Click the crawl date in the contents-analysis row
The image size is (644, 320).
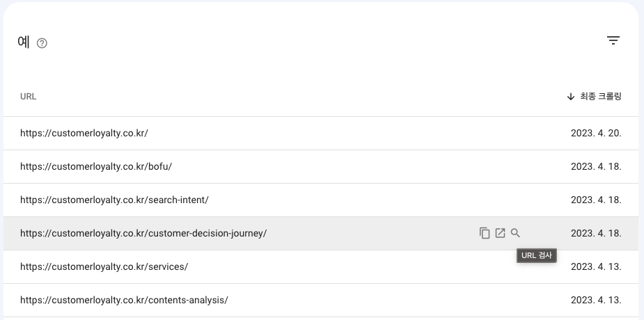coord(596,300)
